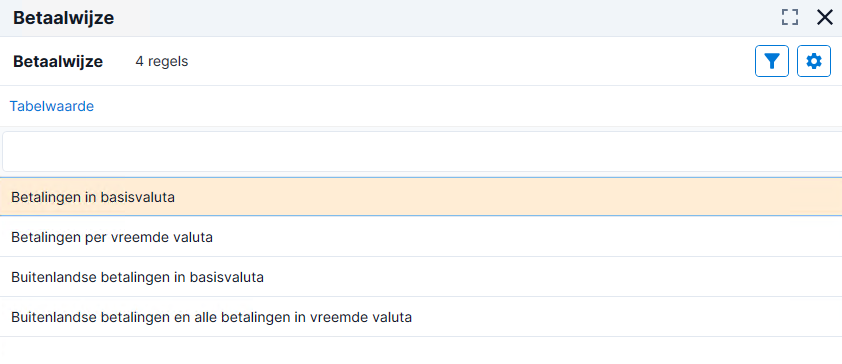Show view options via the cog button
The width and height of the screenshot is (842, 364).
tap(814, 61)
